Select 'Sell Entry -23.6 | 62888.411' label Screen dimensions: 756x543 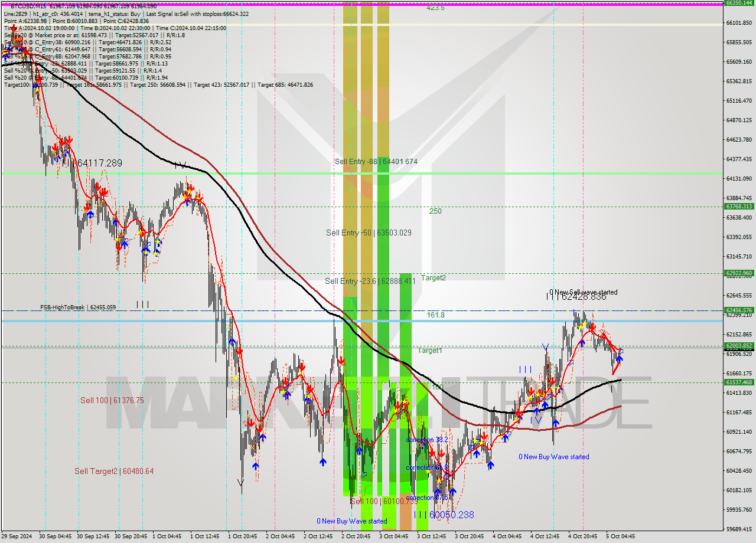(x=370, y=281)
